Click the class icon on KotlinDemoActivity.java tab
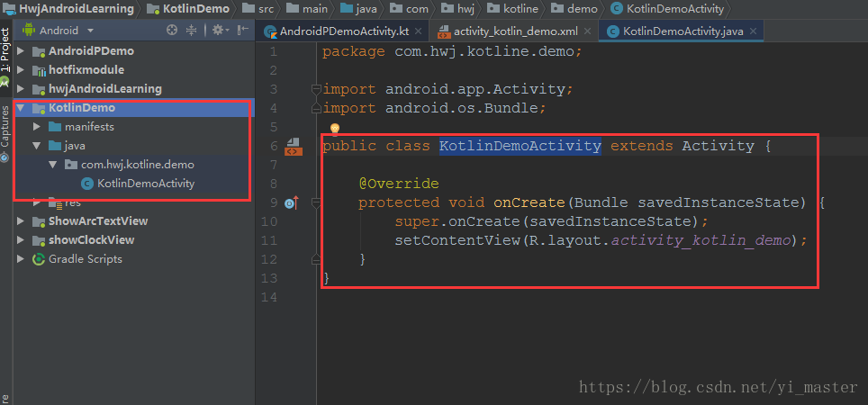This screenshot has height=405, width=868. coord(613,31)
